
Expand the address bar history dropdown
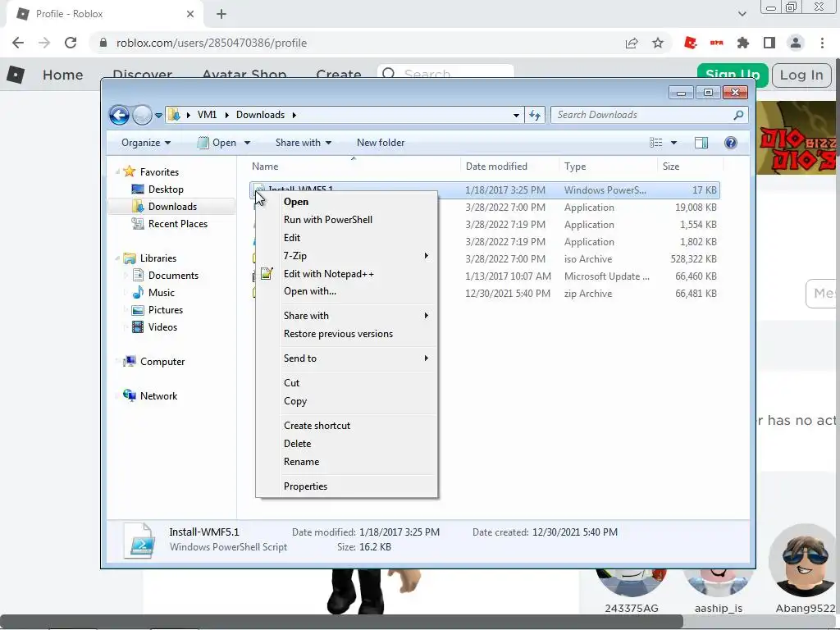click(516, 115)
